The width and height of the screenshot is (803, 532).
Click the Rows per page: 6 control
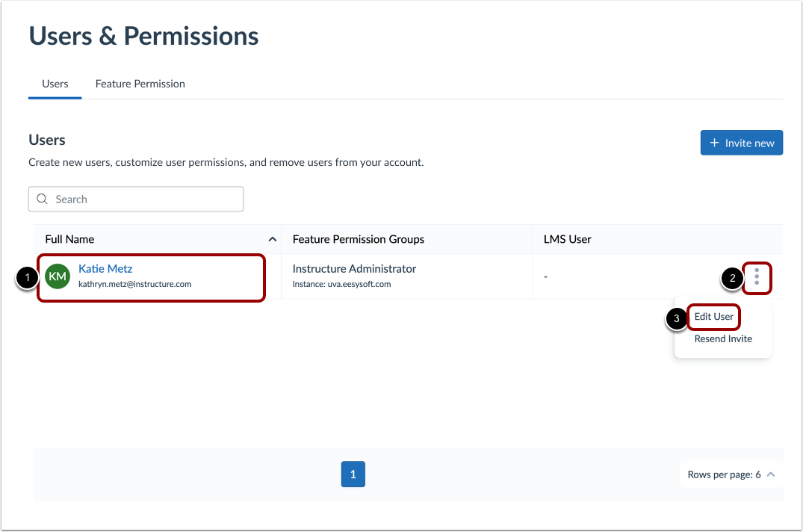tap(725, 474)
